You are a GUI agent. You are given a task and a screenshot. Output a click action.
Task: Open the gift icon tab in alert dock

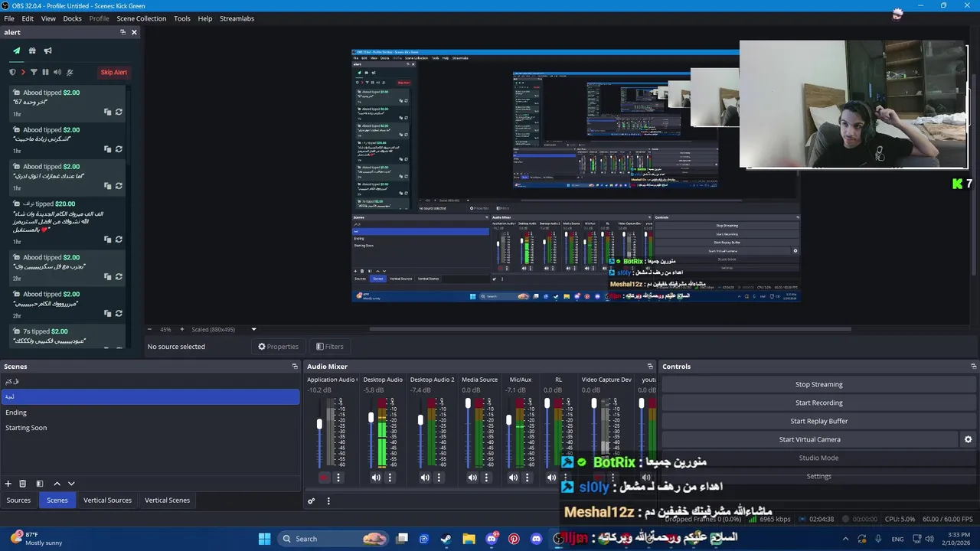[32, 51]
